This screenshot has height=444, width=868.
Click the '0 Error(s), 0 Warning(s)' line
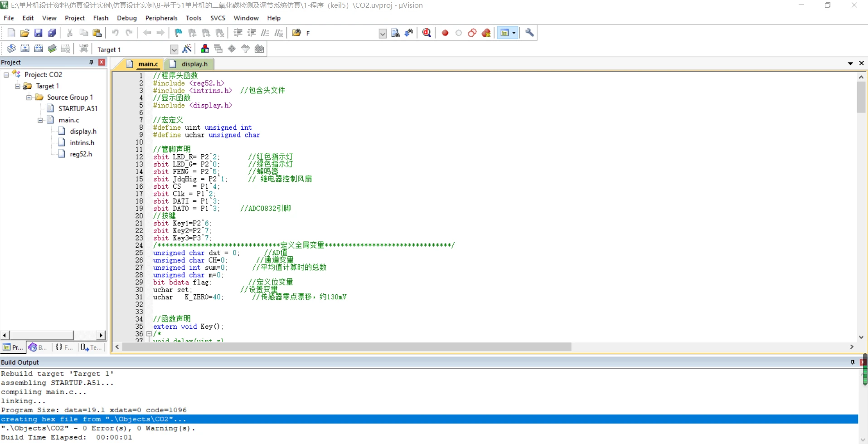click(x=98, y=428)
